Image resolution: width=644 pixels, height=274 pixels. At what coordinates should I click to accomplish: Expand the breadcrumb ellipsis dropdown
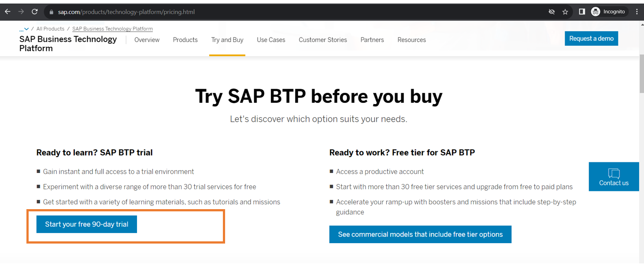[x=24, y=29]
